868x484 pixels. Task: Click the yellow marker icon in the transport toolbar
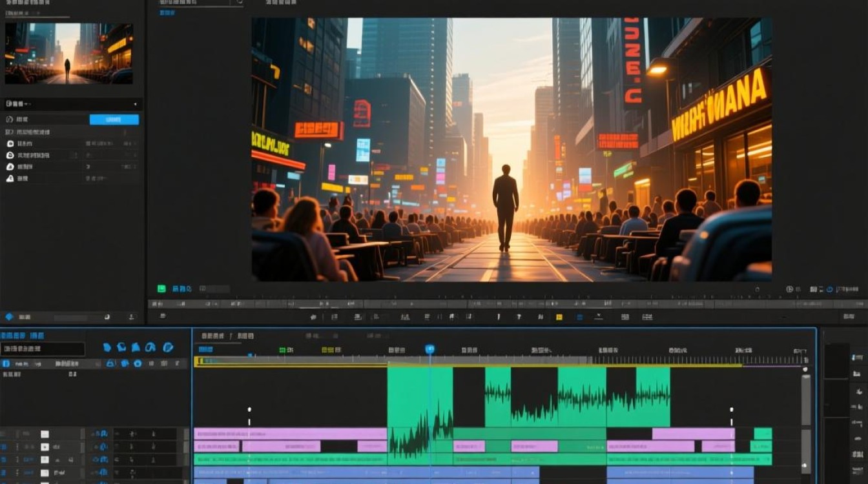tap(559, 317)
